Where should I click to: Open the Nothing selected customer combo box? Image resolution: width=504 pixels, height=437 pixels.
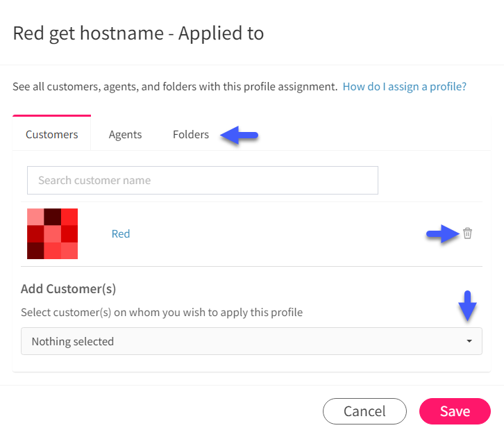pyautogui.click(x=251, y=341)
